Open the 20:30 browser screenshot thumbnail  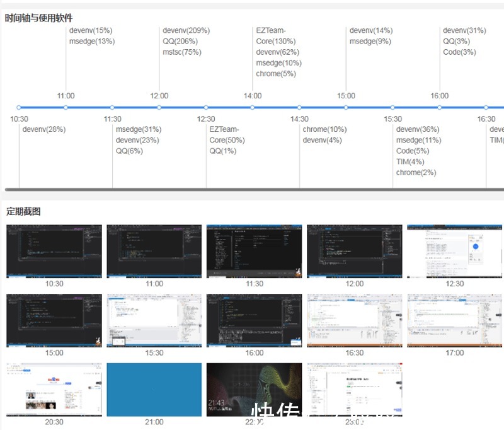[54, 390]
